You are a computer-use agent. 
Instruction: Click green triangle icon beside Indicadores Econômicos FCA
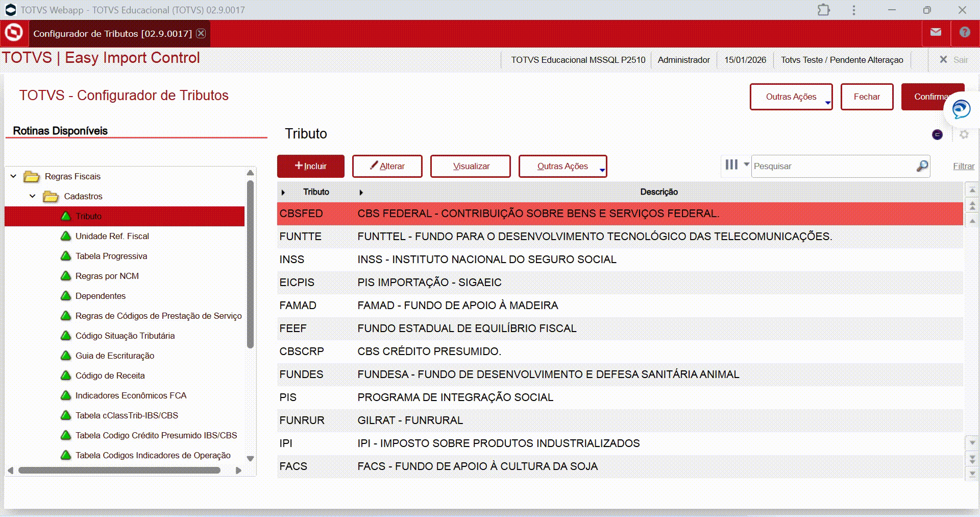(66, 395)
